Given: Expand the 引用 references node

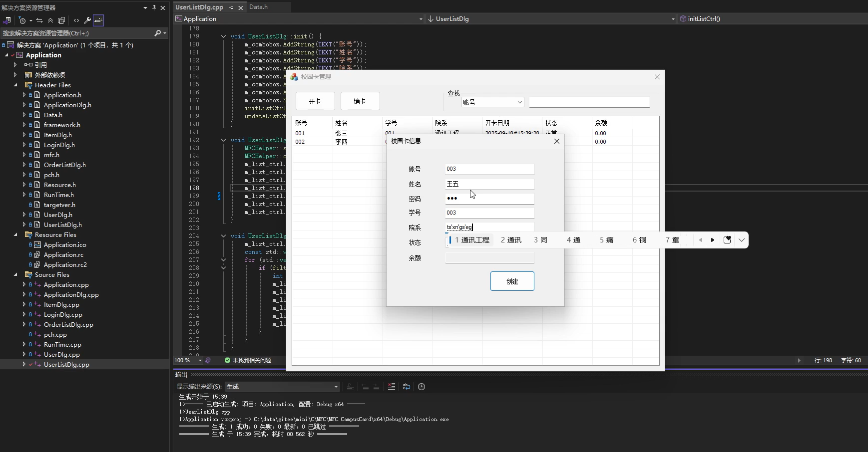Looking at the screenshot, I should 15,65.
